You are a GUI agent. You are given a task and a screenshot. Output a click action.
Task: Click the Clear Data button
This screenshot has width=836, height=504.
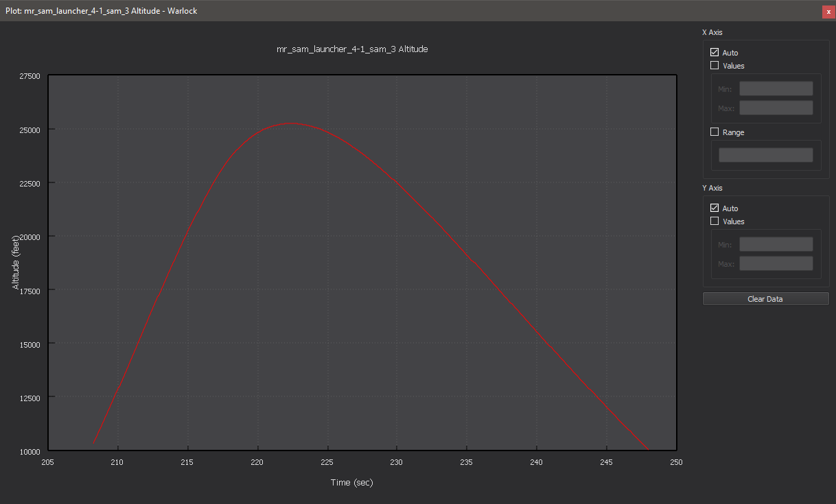(x=765, y=299)
